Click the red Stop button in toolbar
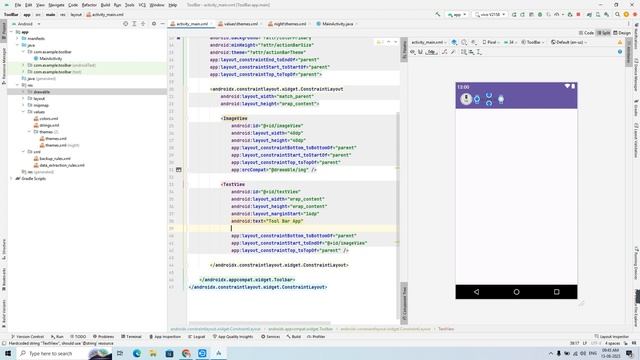 point(578,14)
